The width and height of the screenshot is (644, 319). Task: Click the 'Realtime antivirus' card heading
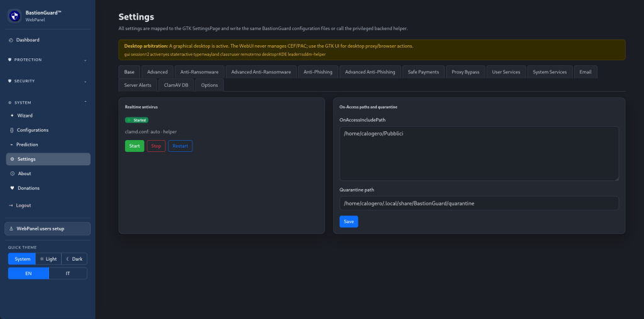point(142,107)
